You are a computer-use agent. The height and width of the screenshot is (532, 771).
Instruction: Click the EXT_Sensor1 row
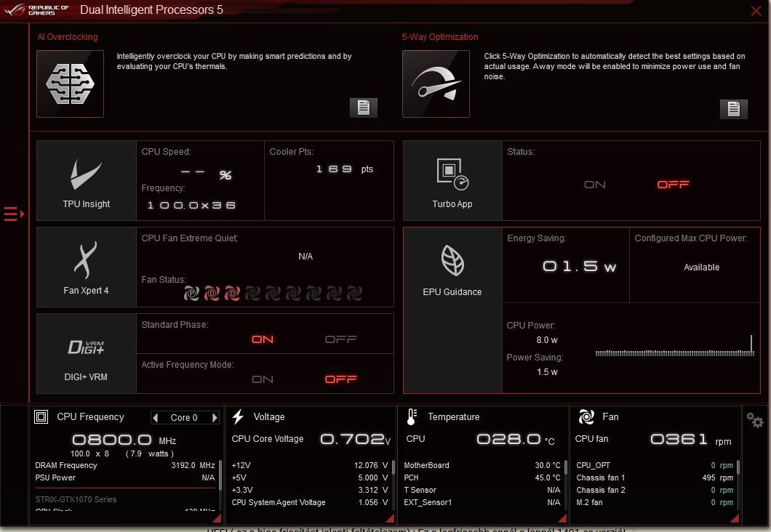click(482, 502)
